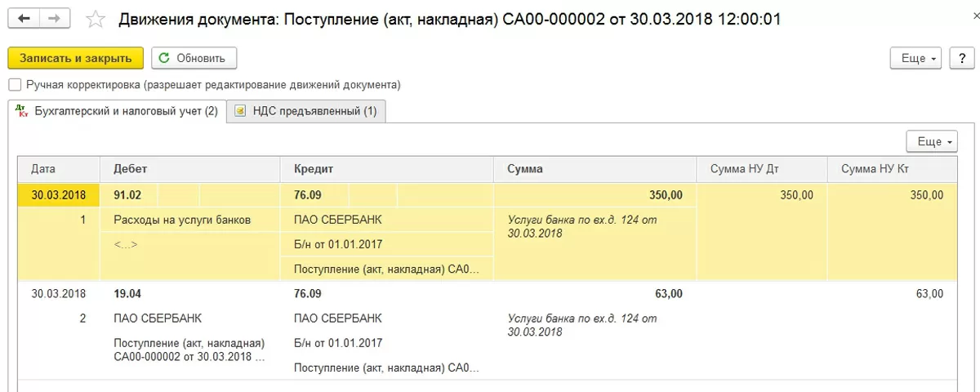Select the Расходы на услуги банков cell
980x392 pixels.
click(182, 220)
